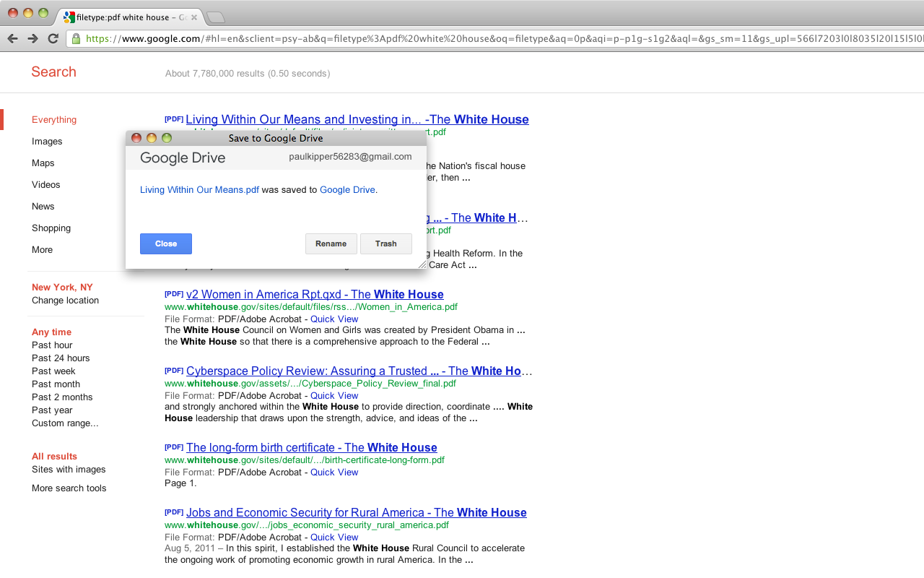Expand the More search categories
This screenshot has width=924, height=578.
point(42,250)
